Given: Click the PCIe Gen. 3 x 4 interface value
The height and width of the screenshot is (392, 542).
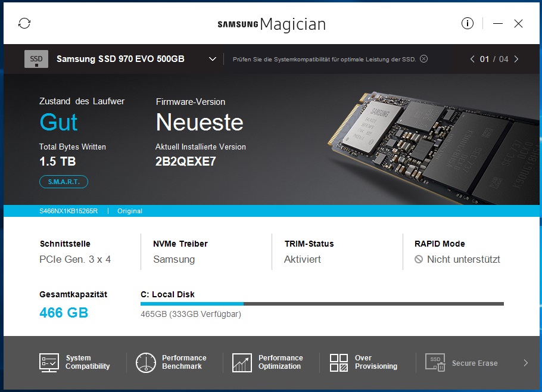Looking at the screenshot, I should [x=75, y=259].
